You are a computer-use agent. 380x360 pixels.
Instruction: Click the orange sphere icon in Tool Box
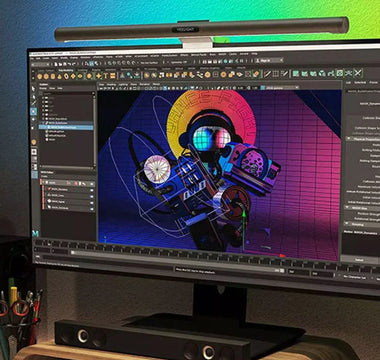[x=34, y=142]
